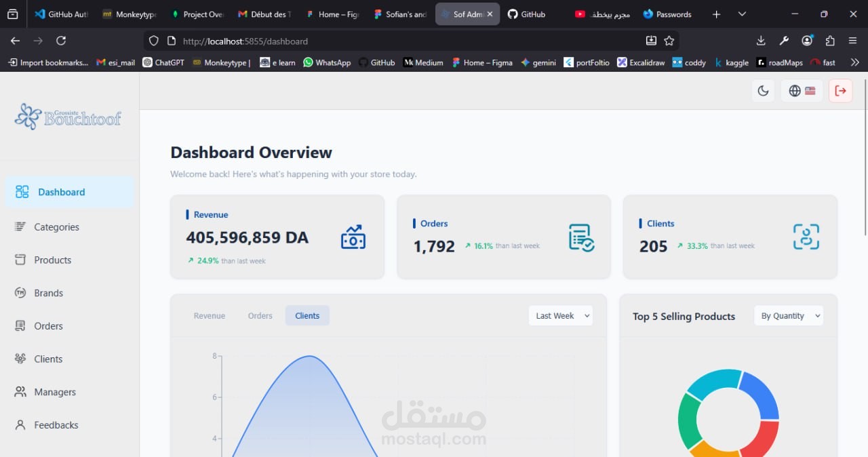Click the logout icon in the top bar
Viewport: 868px width, 457px height.
tap(840, 90)
